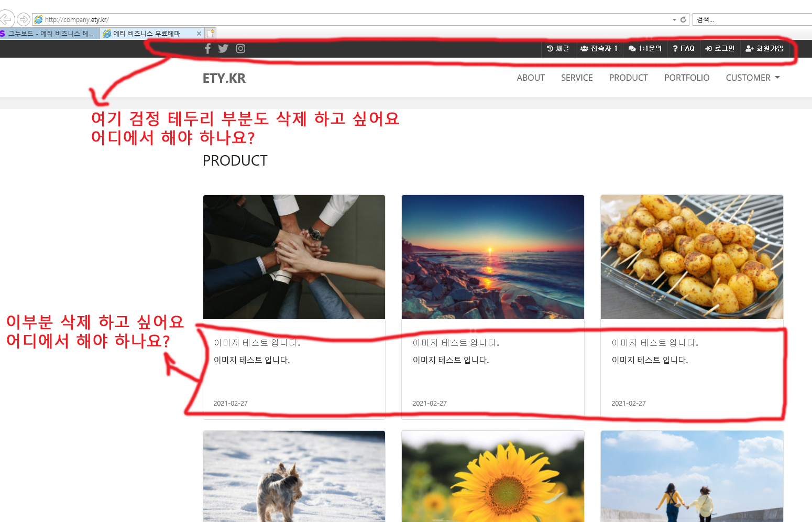Open the sunset beach product image
812x522 pixels.
click(x=493, y=257)
